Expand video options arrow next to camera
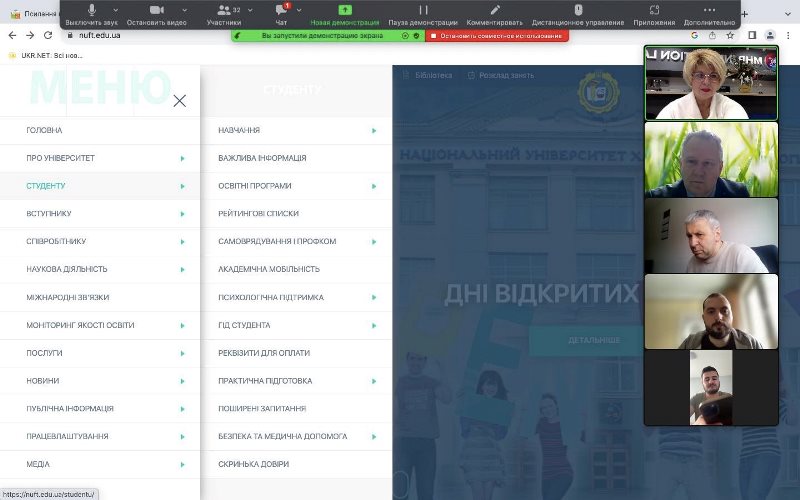Image resolution: width=800 pixels, height=500 pixels. [184, 10]
